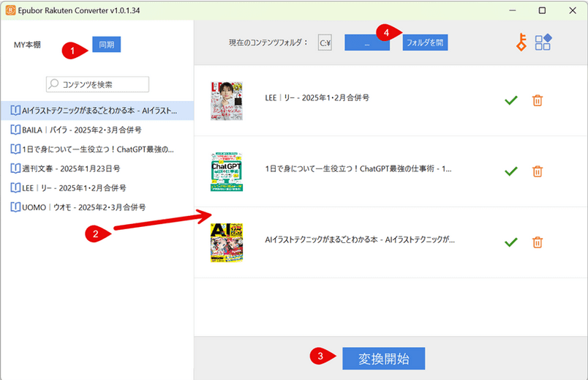Click green checkmark for ChatGPT最強の仕事術

pos(510,171)
